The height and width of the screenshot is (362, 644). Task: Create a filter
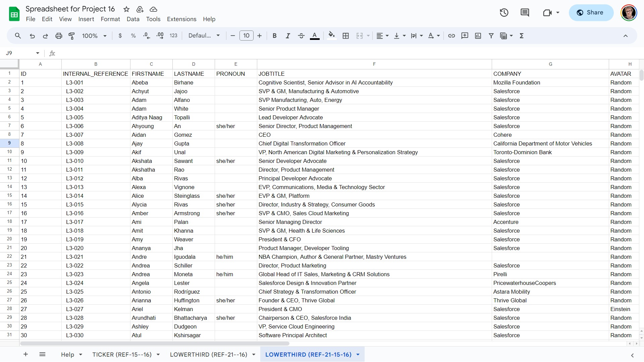(x=491, y=36)
